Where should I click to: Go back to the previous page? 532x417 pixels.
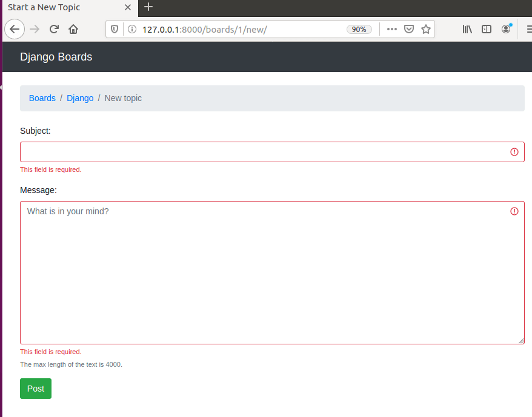point(15,30)
